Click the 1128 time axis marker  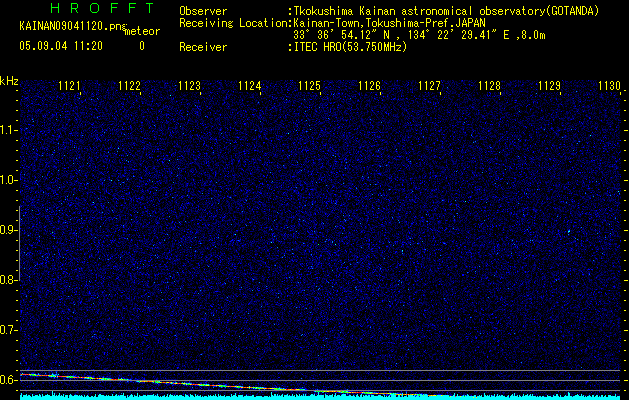(489, 86)
